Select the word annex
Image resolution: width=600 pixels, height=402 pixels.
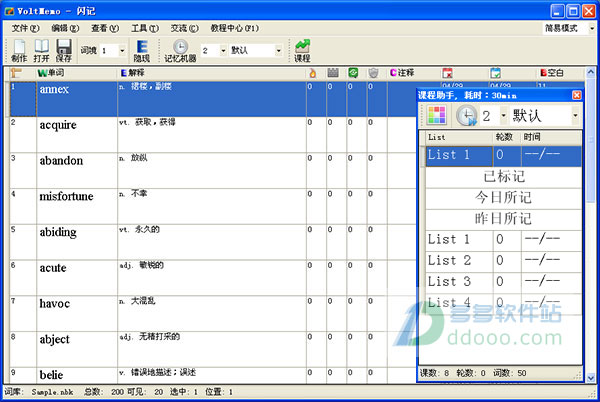(54, 90)
